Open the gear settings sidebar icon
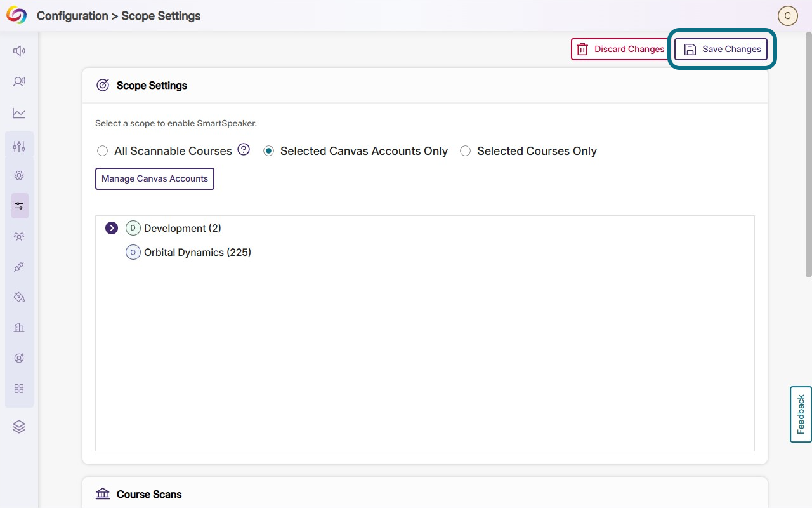Screen dimensions: 812x508 click(19, 175)
